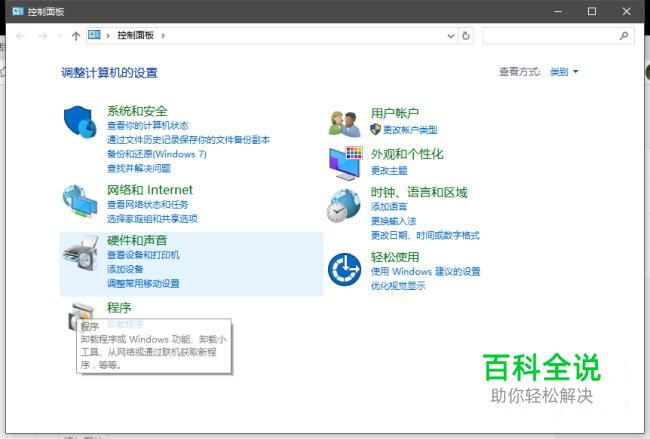Open 查看设备和打印机 link

pos(143,255)
